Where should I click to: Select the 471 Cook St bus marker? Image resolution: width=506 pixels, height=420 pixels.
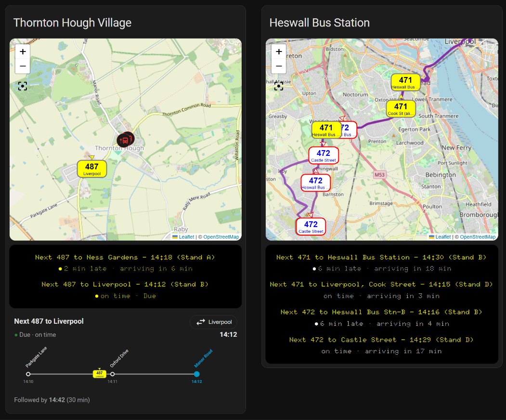tap(401, 109)
